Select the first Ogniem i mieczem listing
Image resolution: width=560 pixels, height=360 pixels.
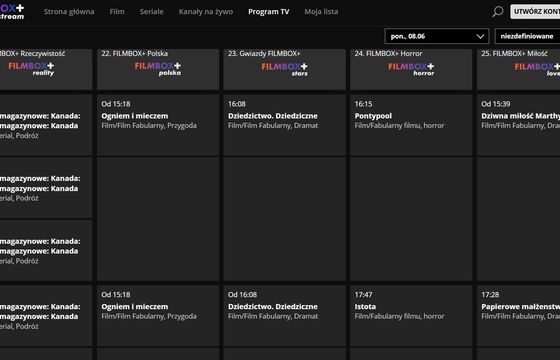(x=158, y=125)
